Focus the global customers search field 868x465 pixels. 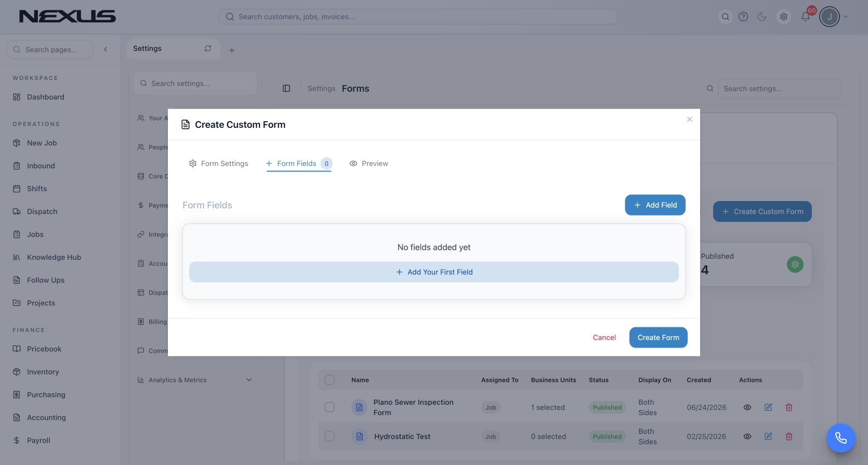pyautogui.click(x=418, y=17)
